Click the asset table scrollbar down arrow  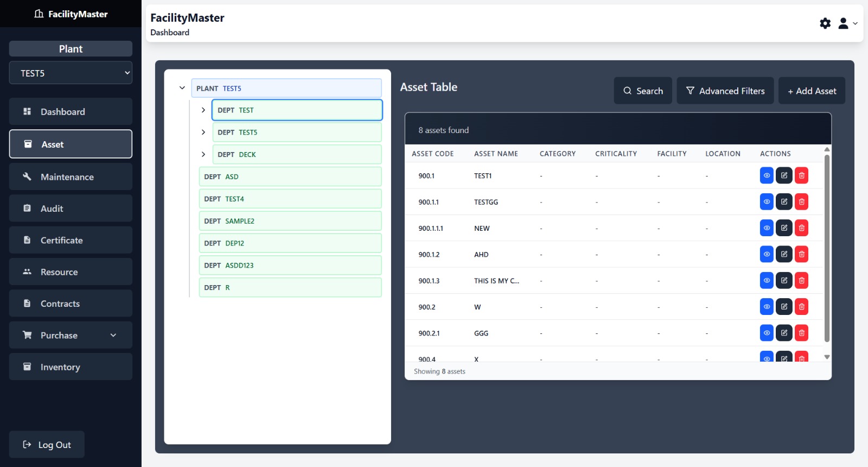pyautogui.click(x=827, y=357)
